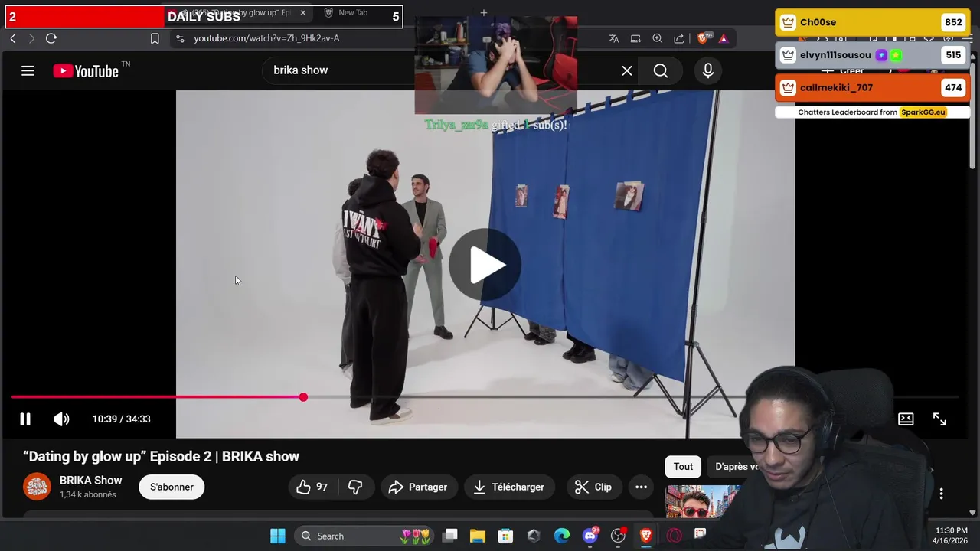
Task: Click the big play overlay on the video
Action: (485, 265)
